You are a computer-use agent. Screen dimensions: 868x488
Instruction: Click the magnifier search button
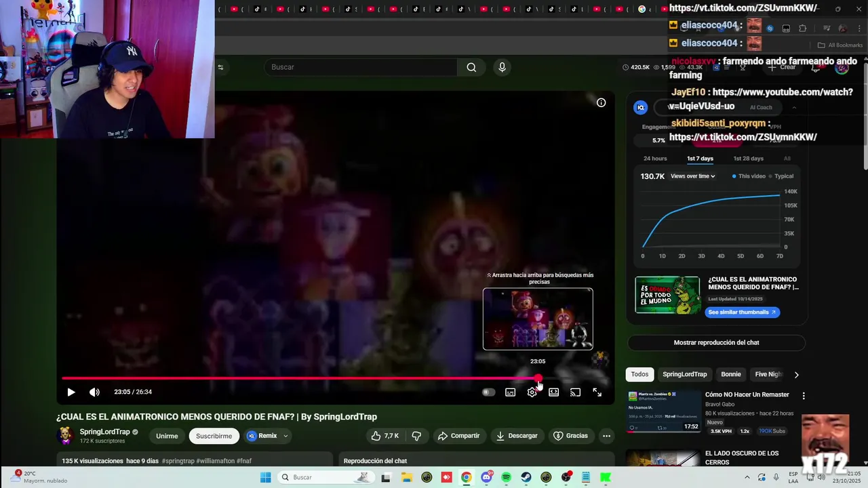pos(471,67)
